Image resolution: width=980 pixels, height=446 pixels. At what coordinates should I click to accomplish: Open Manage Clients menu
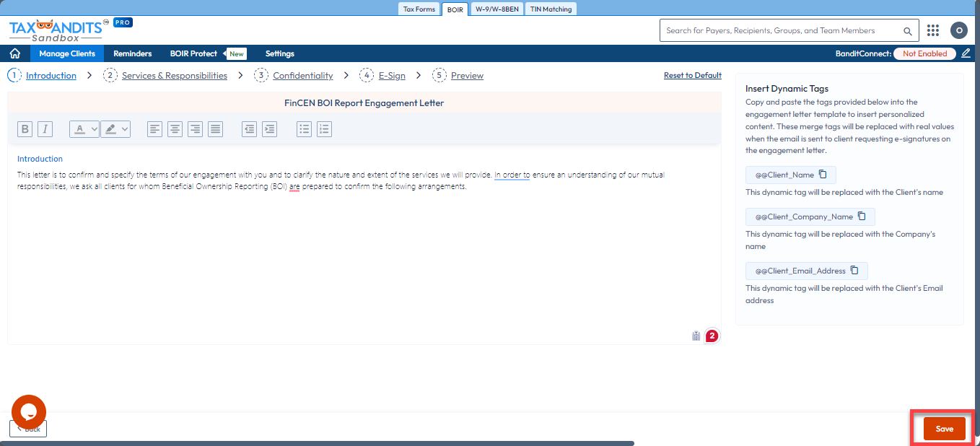tap(67, 53)
